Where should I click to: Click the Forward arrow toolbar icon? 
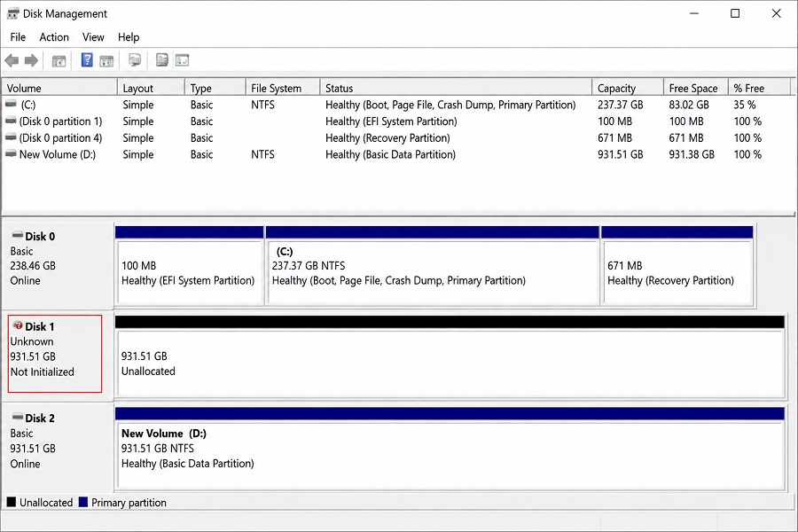[32, 60]
